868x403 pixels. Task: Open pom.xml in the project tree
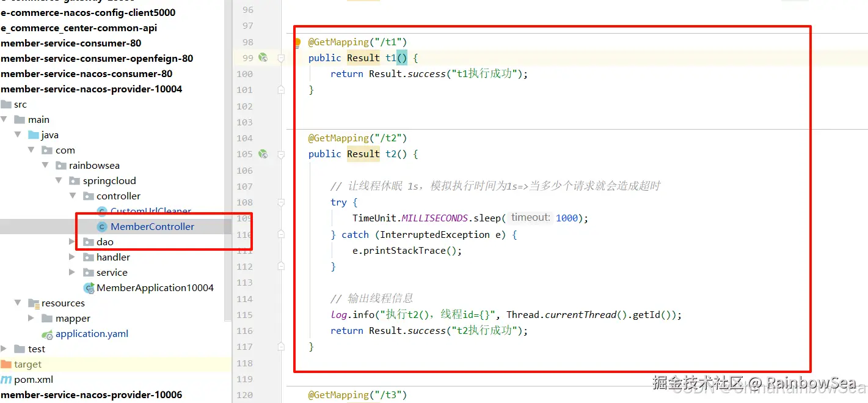tap(34, 380)
